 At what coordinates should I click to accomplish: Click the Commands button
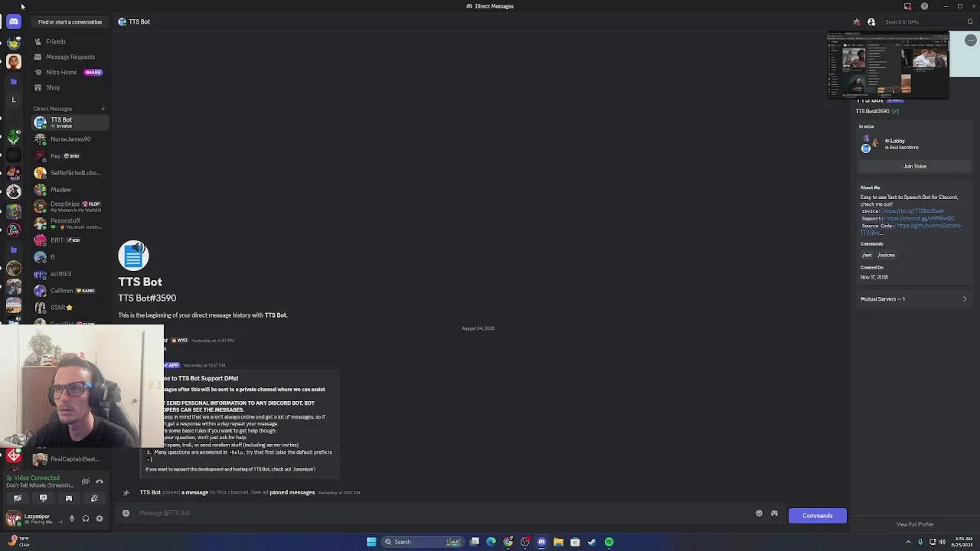817,516
